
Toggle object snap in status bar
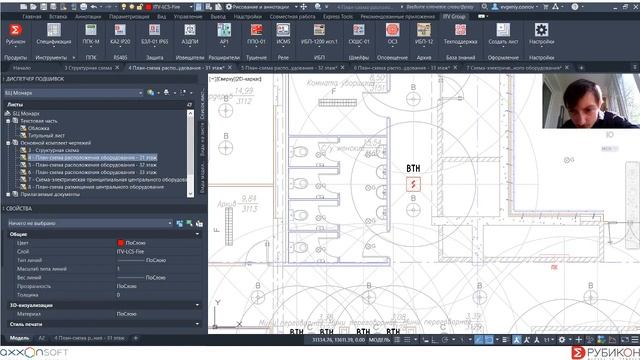click(489, 340)
